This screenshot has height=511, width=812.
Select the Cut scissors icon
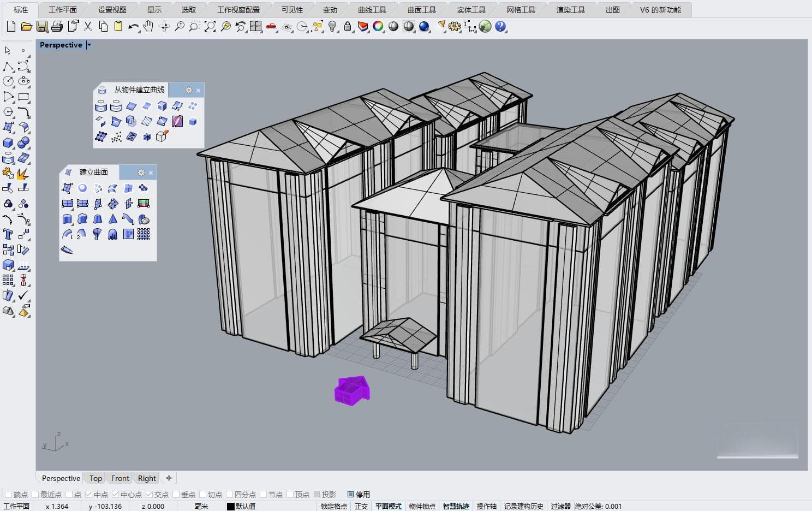point(88,26)
